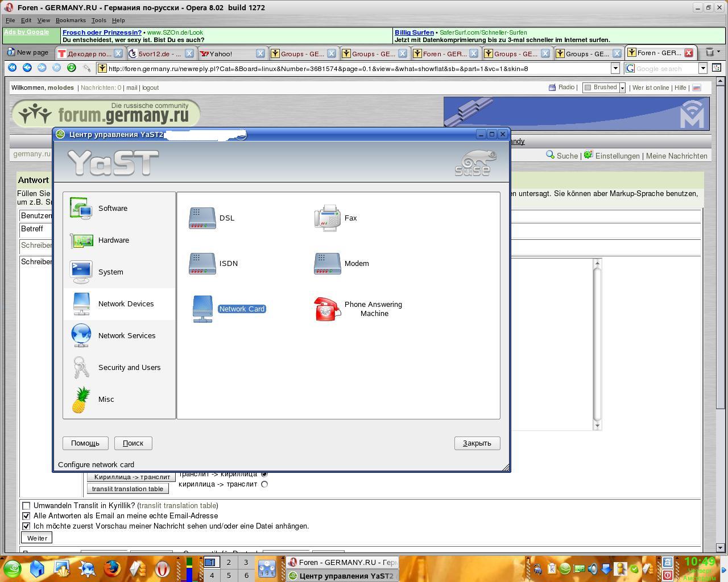Click the page vertical scrollbar down arrow

tap(720, 548)
